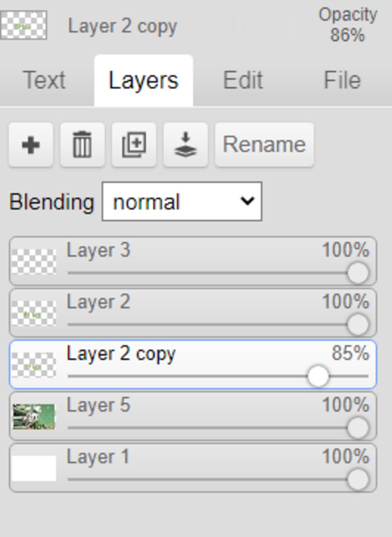Merge layer down using the stack icon
Image resolution: width=392 pixels, height=537 pixels.
[186, 145]
